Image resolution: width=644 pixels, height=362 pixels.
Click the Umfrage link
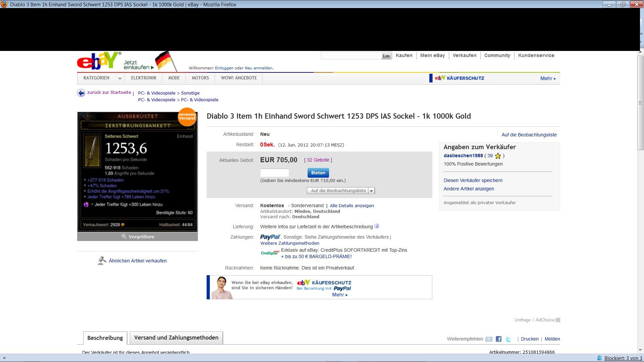click(x=522, y=320)
